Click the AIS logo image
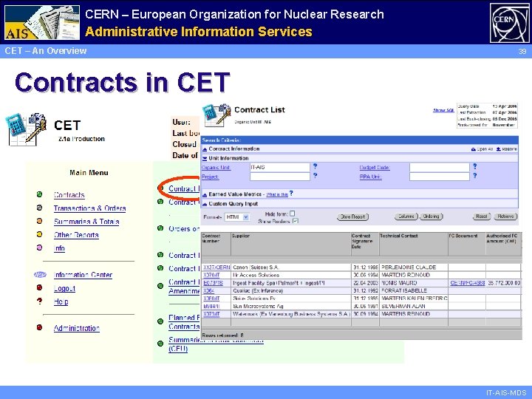The height and width of the screenshot is (399, 532). coord(42,23)
